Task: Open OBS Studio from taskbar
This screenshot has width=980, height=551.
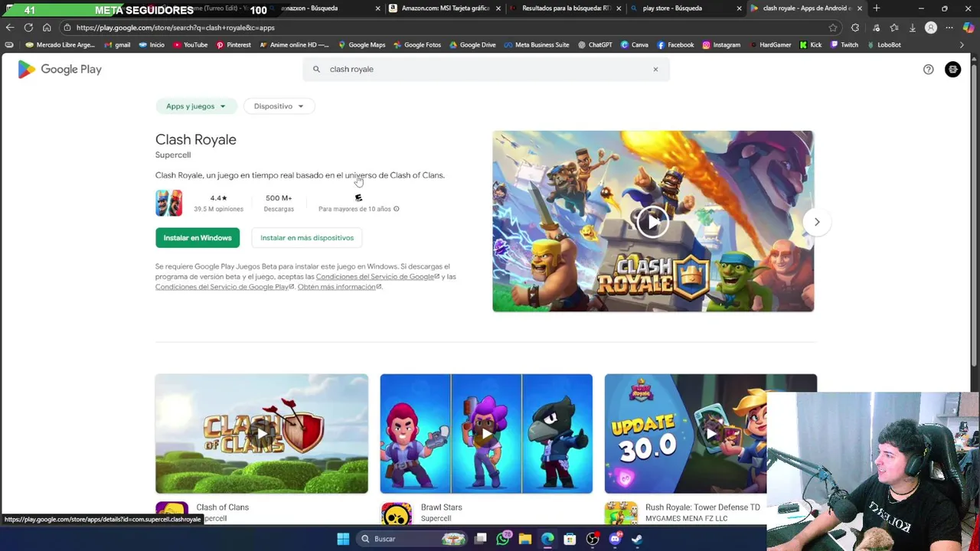Action: (592, 539)
